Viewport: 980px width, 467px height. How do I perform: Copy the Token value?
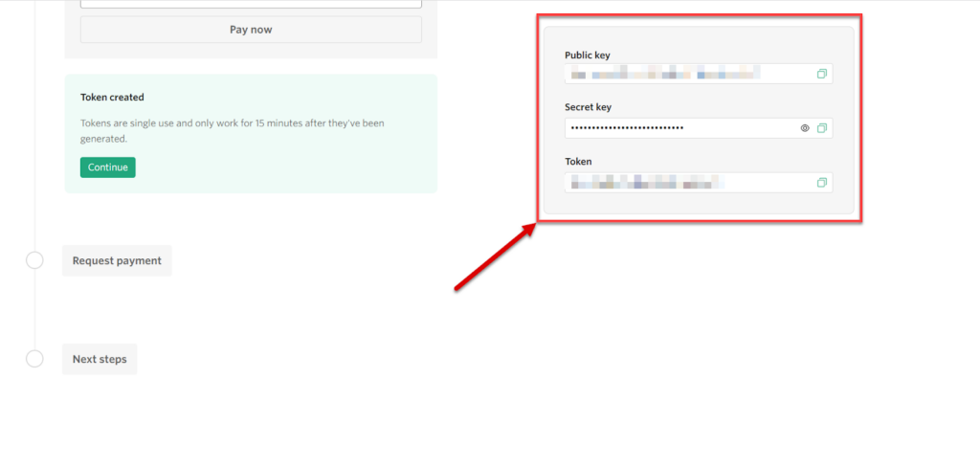[821, 183]
